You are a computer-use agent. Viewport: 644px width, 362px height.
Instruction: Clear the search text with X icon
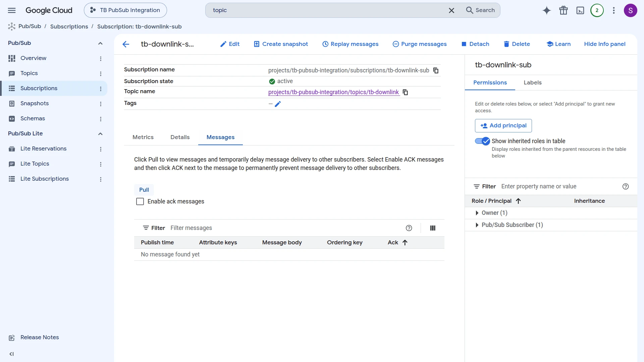click(451, 10)
